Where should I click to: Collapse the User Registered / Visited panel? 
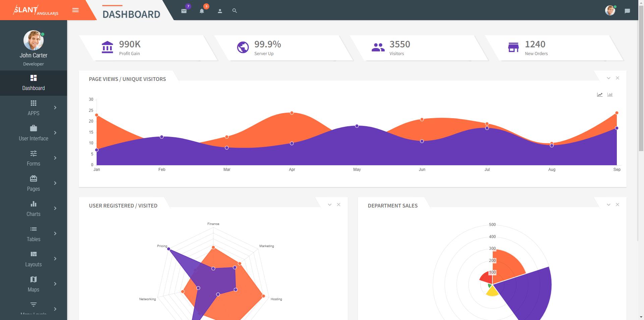point(330,205)
